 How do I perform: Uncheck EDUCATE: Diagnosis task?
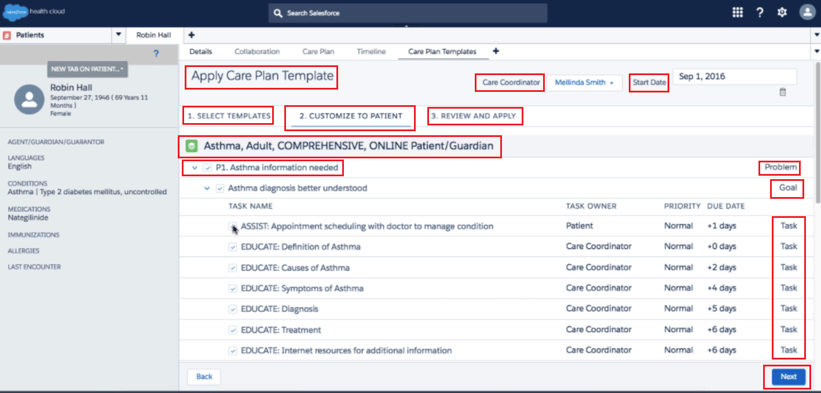[232, 309]
